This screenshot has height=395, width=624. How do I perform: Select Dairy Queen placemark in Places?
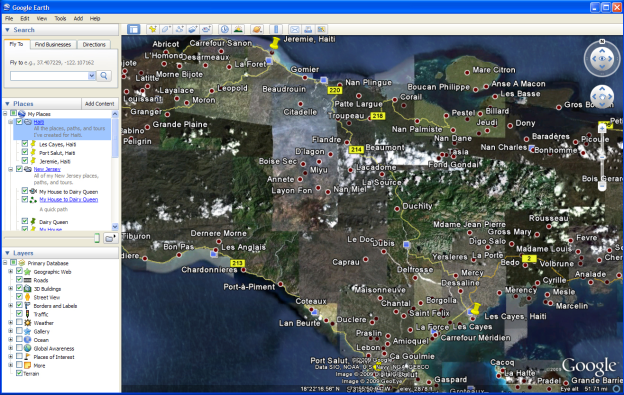coord(53,222)
